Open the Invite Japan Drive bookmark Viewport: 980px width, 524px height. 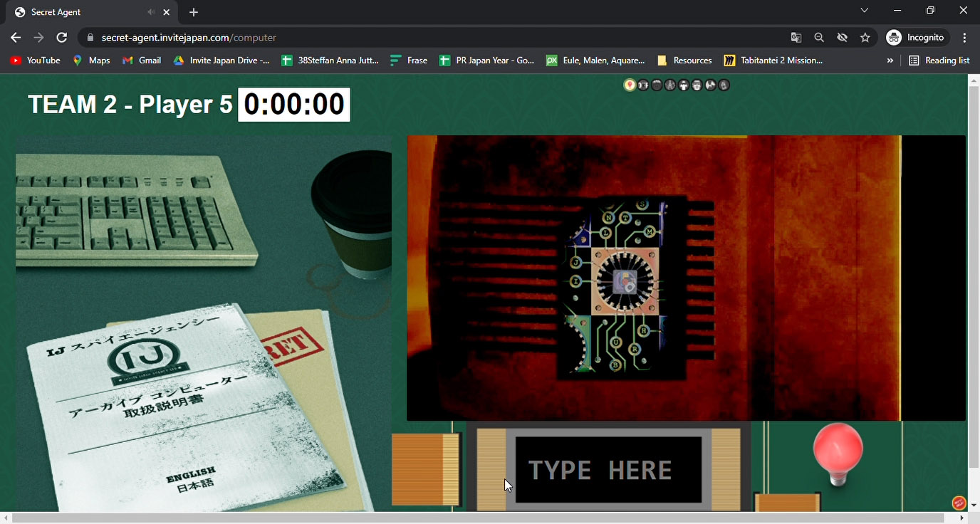click(x=221, y=61)
